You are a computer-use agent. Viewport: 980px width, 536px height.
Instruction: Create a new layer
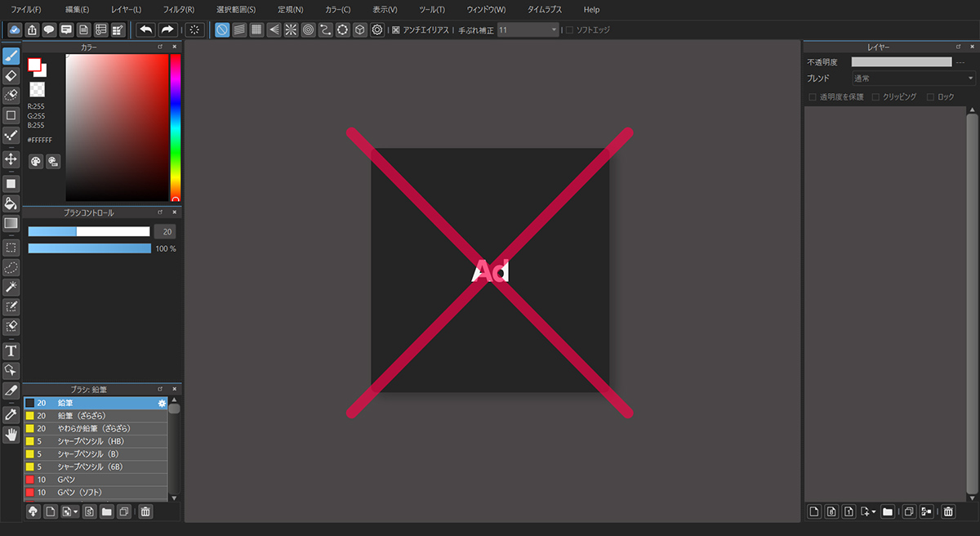(x=813, y=511)
